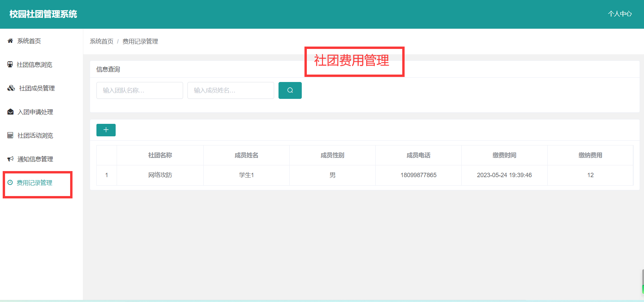Click the fee value 12
644x302 pixels.
(590, 175)
